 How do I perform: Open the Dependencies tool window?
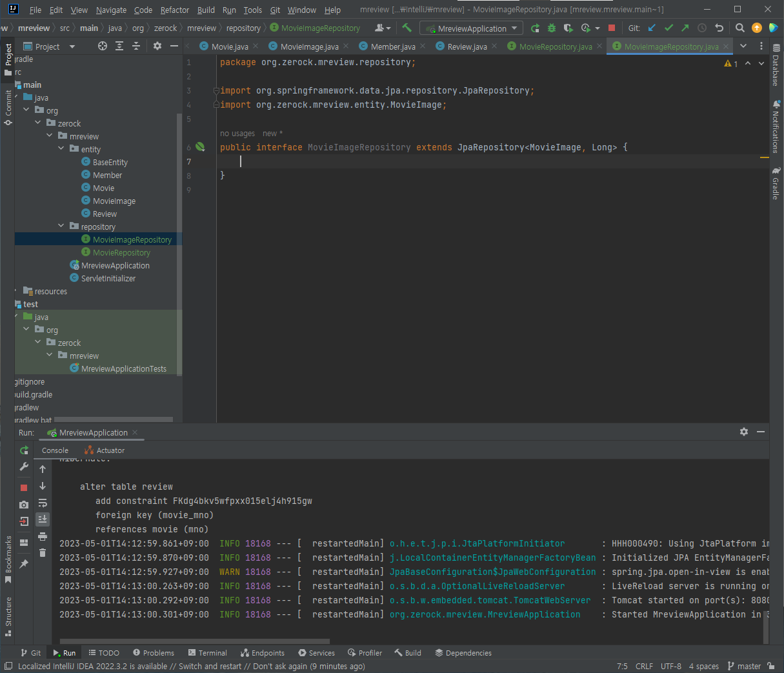click(x=463, y=653)
